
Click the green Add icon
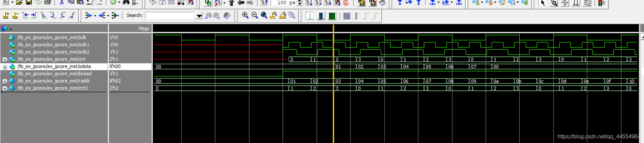pos(113,2)
